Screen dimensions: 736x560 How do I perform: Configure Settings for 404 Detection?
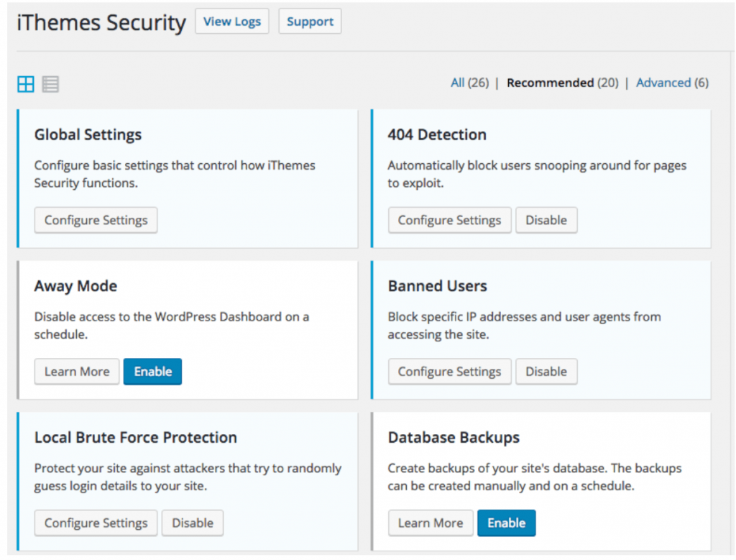(x=449, y=220)
